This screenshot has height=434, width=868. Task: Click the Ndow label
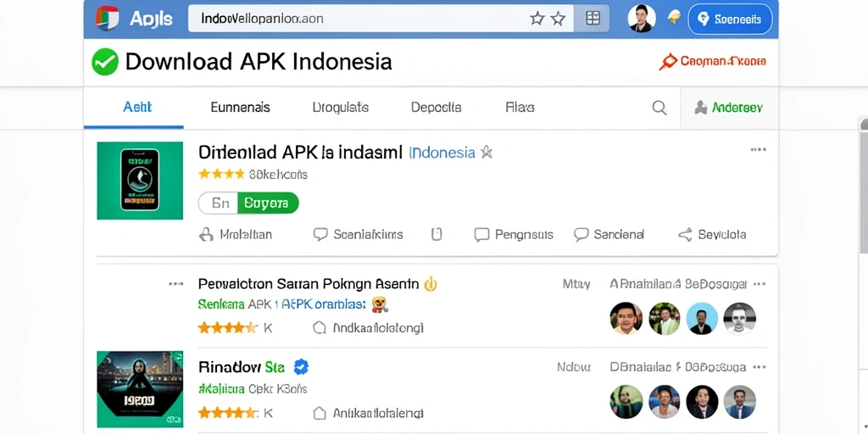tap(574, 367)
